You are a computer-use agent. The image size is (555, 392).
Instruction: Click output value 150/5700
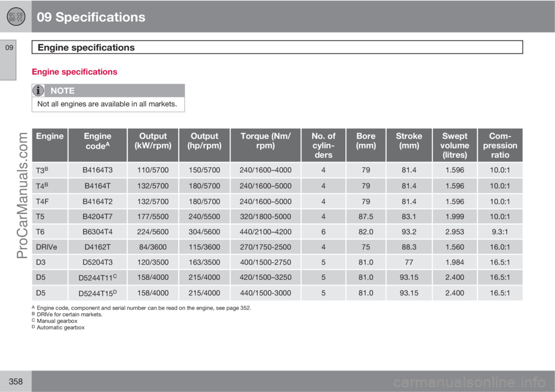click(x=205, y=171)
